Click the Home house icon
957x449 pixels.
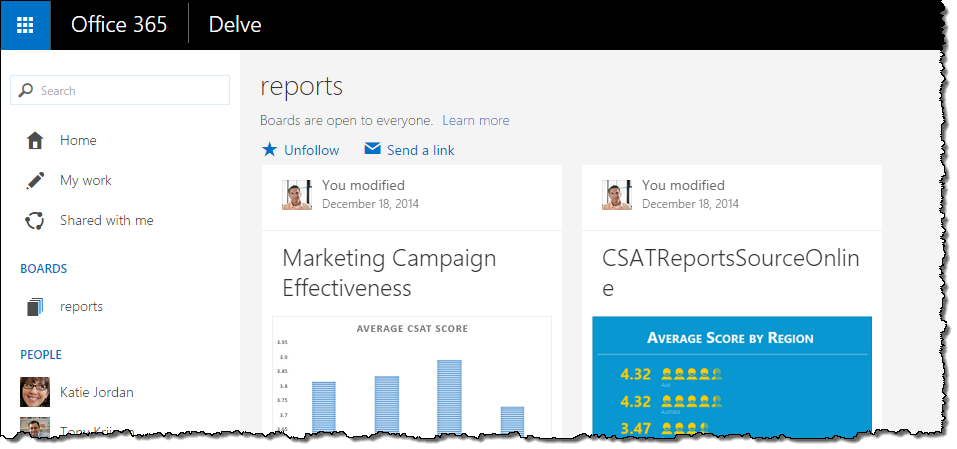(35, 141)
